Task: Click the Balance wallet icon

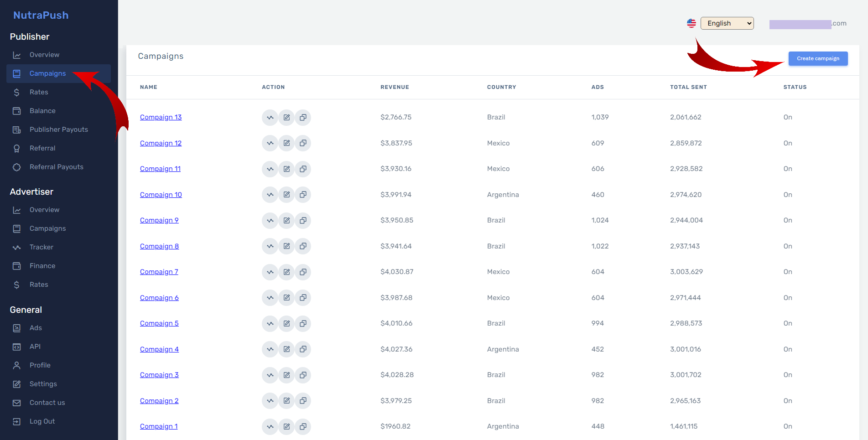Action: pos(17,111)
